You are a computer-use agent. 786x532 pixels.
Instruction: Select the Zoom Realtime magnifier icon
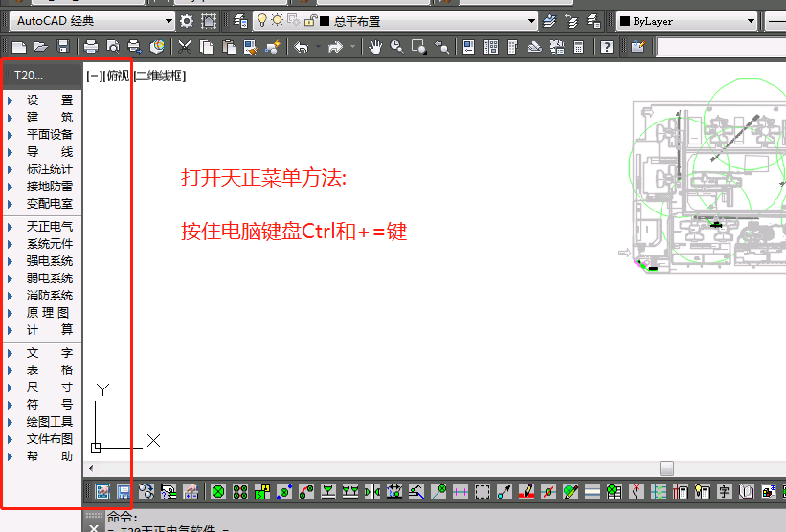coord(397,47)
